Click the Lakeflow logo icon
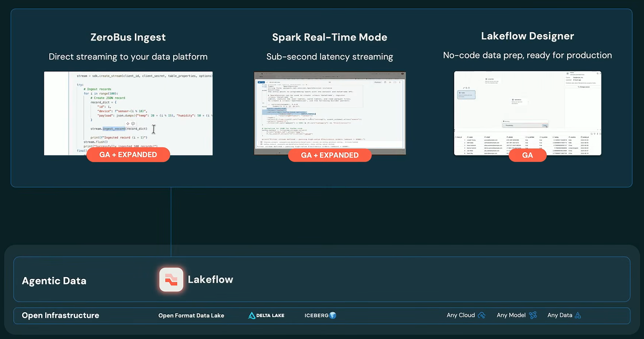The image size is (644, 339). coord(171,280)
